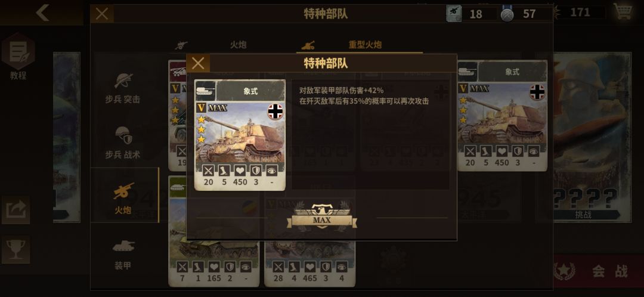Viewport: 644px width, 297px height.
Task: Open the trophy achievements icon
Action: tap(16, 249)
